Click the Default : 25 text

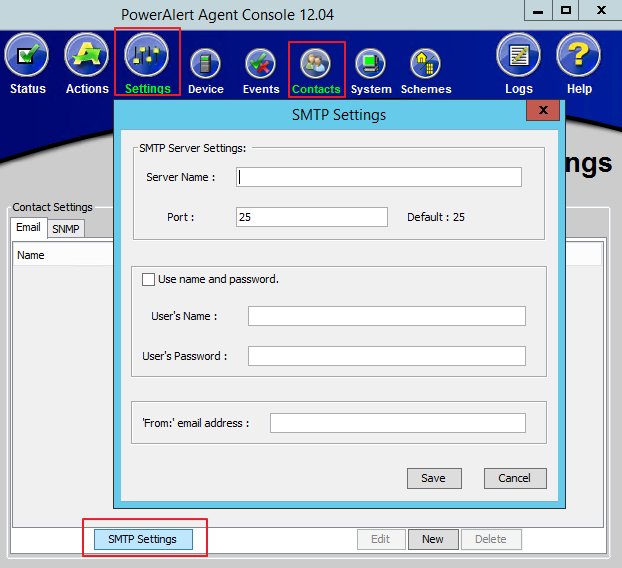pos(436,217)
